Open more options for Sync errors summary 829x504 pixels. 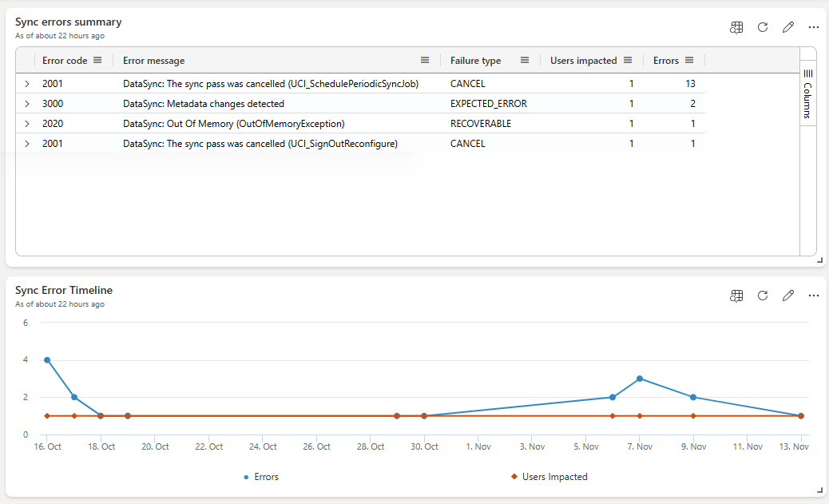(814, 27)
